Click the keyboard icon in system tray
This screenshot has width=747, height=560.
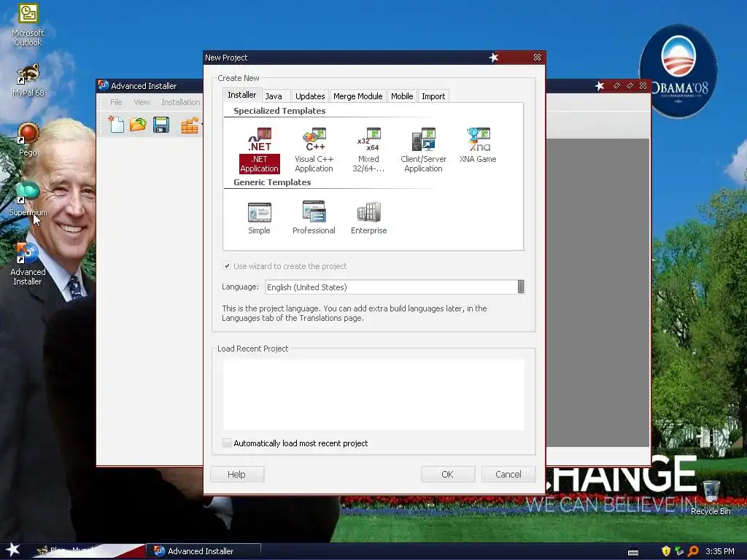pyautogui.click(x=633, y=552)
